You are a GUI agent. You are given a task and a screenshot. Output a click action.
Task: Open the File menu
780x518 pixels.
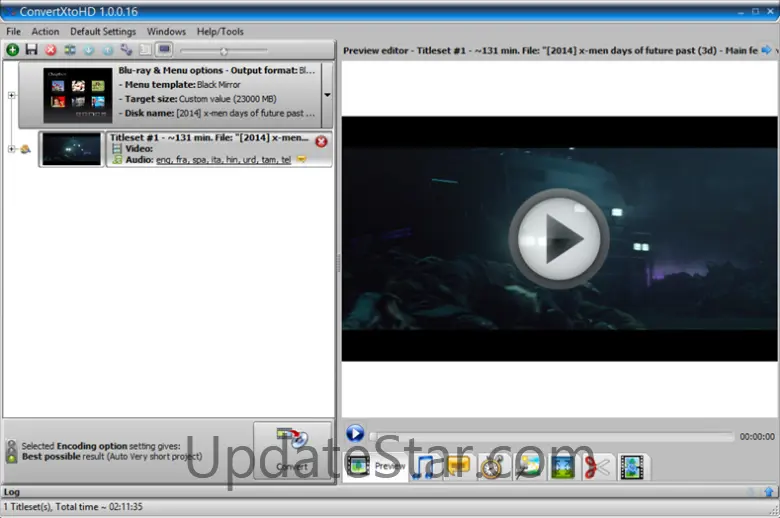[x=13, y=31]
